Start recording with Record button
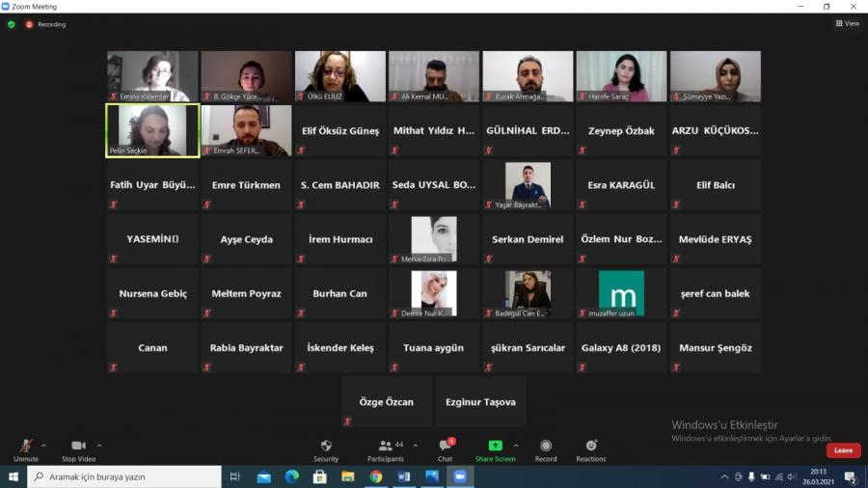Viewport: 868px width, 488px height. point(546,448)
